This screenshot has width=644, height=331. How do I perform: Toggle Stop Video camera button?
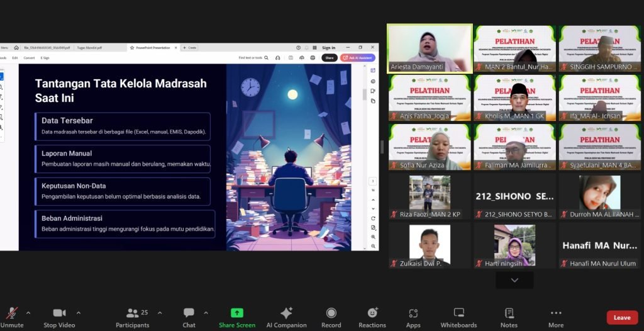(59, 313)
